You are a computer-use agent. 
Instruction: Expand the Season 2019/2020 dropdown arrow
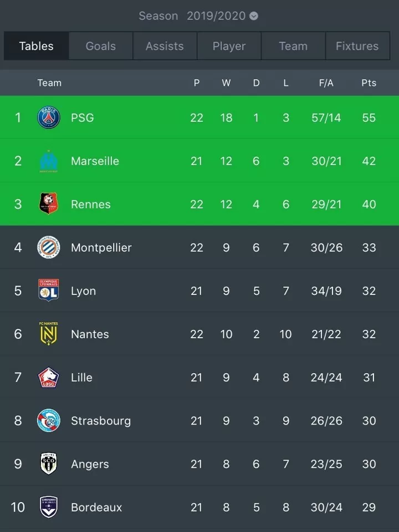point(254,16)
